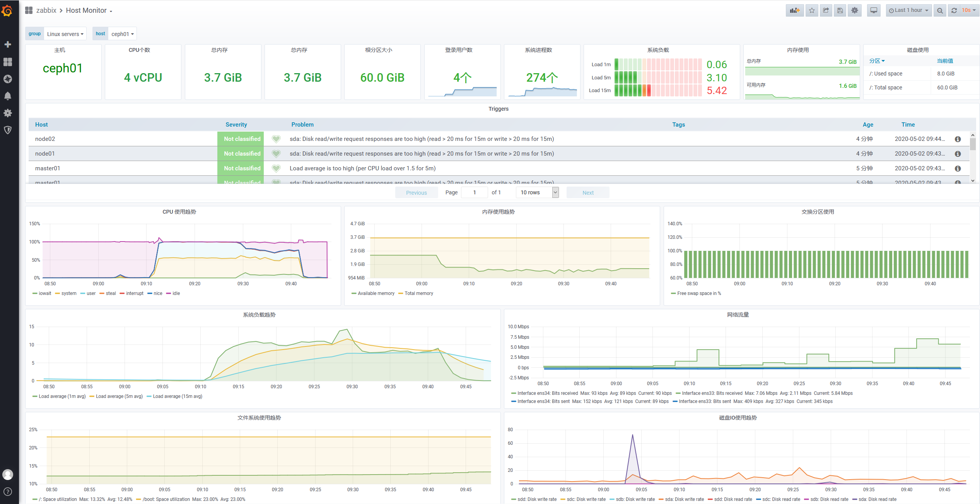The height and width of the screenshot is (504, 980).
Task: Star this dashboard as favorite
Action: pos(812,10)
